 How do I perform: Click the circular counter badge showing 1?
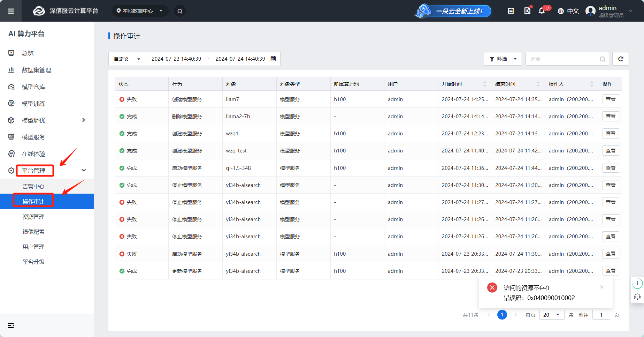[637, 283]
